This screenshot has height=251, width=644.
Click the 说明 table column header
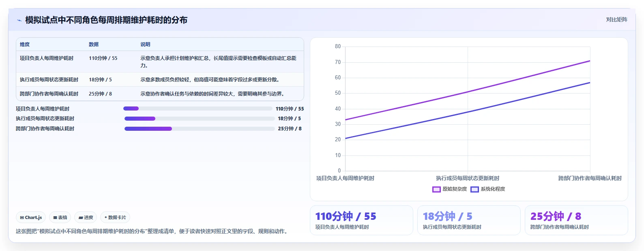pos(145,45)
